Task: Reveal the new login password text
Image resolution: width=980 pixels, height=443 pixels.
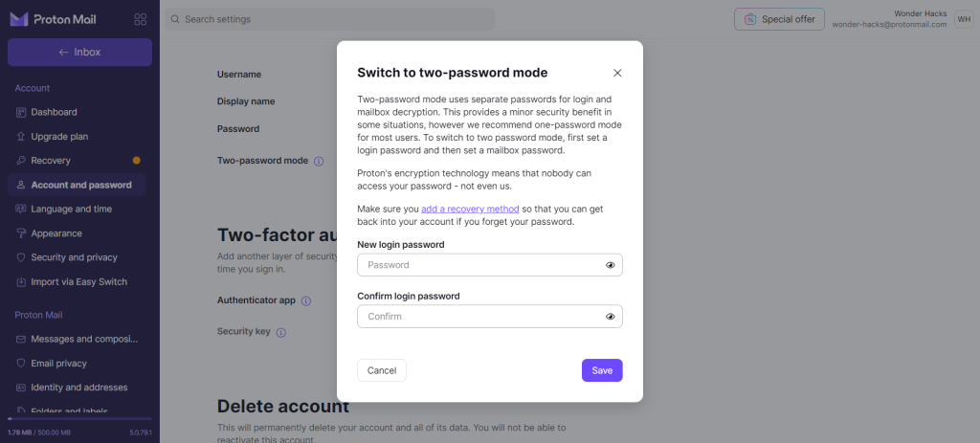Action: (611, 265)
